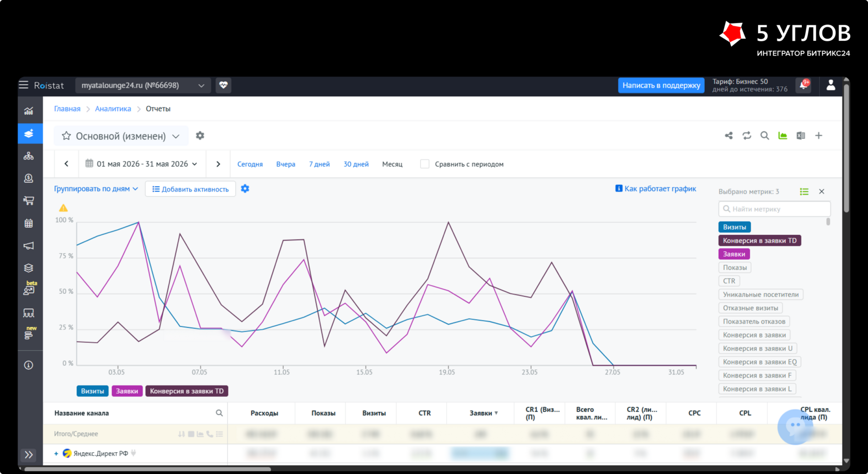This screenshot has height=474, width=868.
Task: Click the plus icon to add report
Action: click(819, 135)
